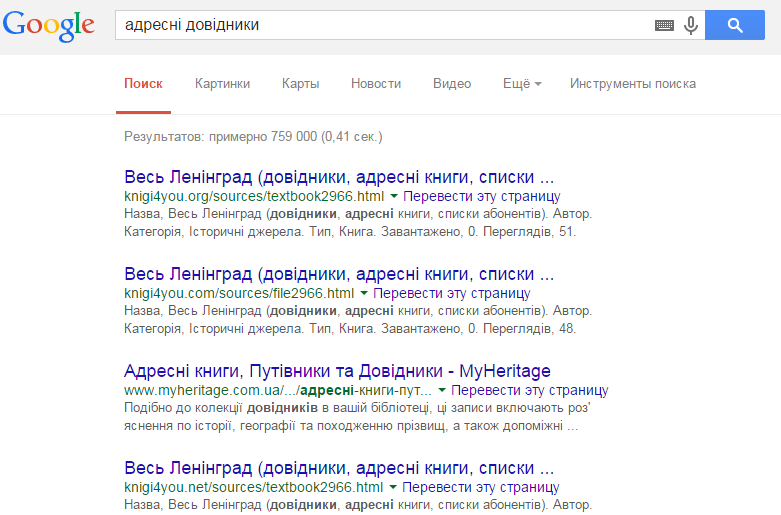Click the knigi4you.com/sources/file2966.html URL text
781x515 pixels.
tap(239, 293)
